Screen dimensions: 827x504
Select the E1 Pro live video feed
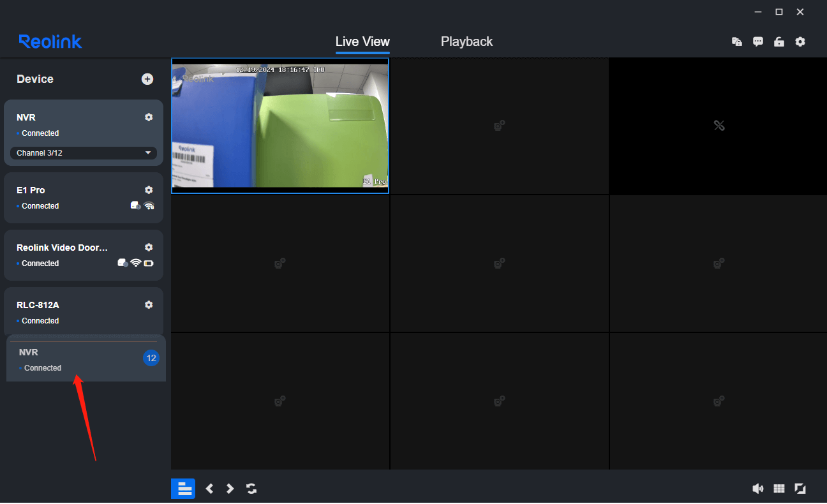tap(280, 126)
